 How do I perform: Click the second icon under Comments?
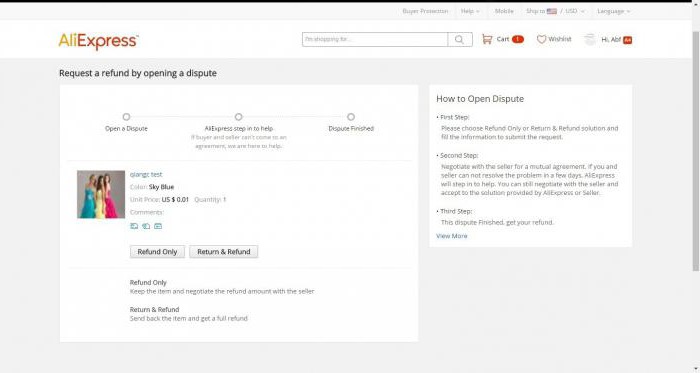(146, 226)
